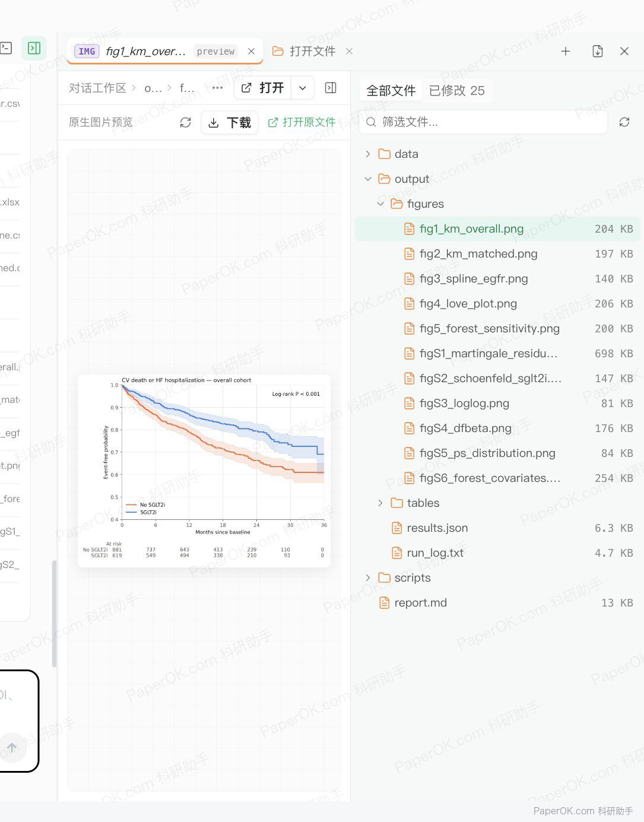Image resolution: width=644 pixels, height=822 pixels.
Task: Open fig3_spline_egfr.png
Action: pos(497,278)
